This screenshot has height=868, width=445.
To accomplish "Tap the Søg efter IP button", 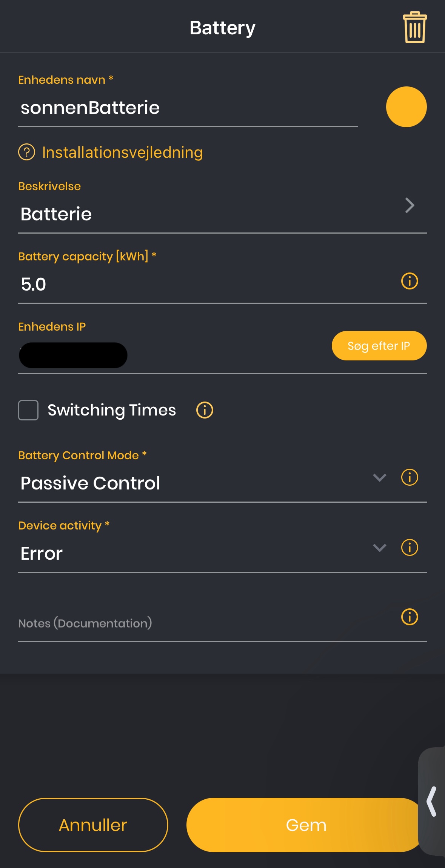I will click(x=379, y=346).
